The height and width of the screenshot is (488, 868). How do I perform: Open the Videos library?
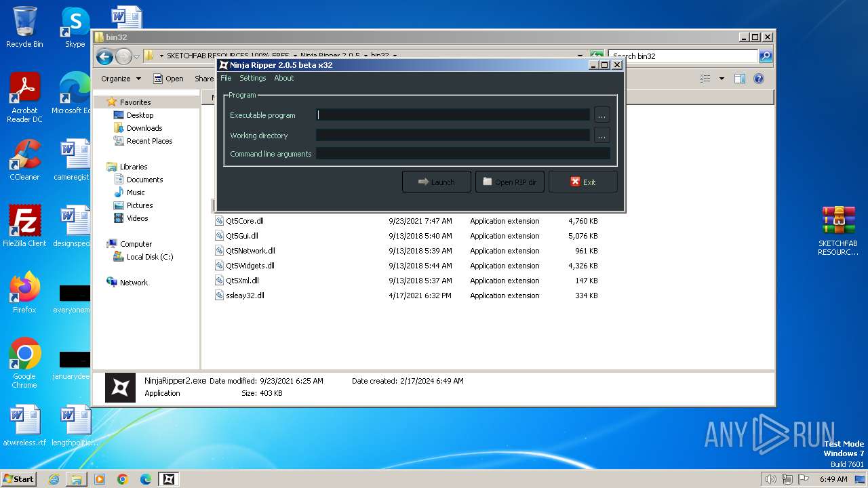click(137, 218)
